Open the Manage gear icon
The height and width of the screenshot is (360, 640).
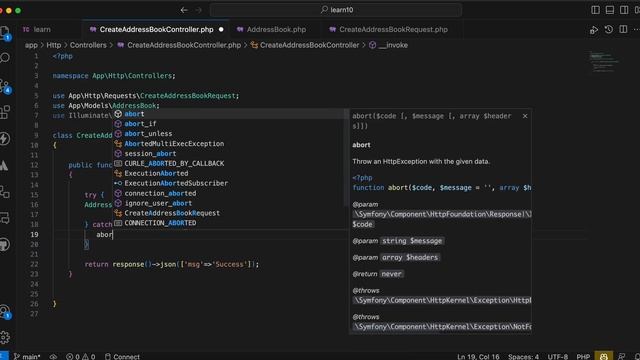point(5,337)
